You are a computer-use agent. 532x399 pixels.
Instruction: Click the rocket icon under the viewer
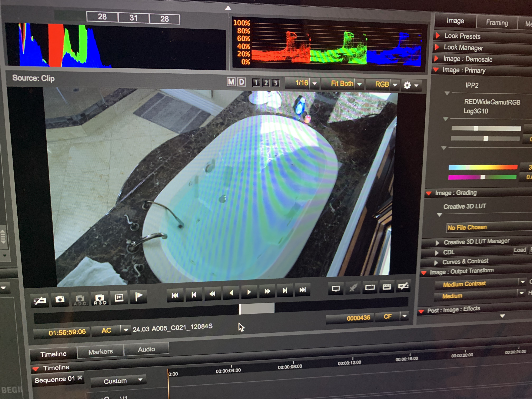(353, 288)
